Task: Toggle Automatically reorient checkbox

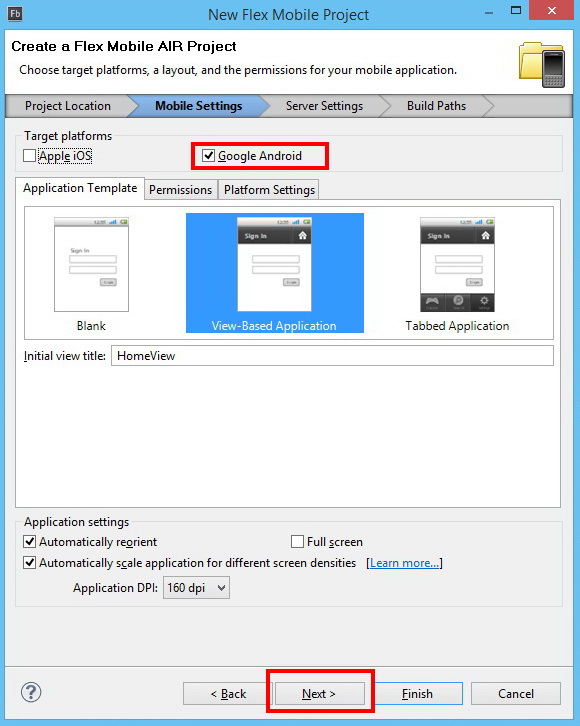Action: coord(30,541)
